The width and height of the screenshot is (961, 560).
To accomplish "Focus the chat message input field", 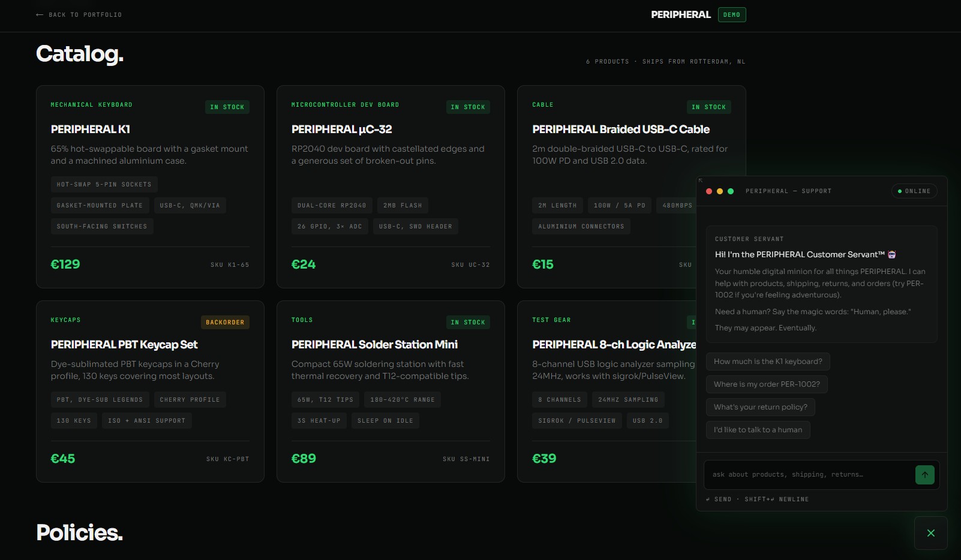I will 809,475.
